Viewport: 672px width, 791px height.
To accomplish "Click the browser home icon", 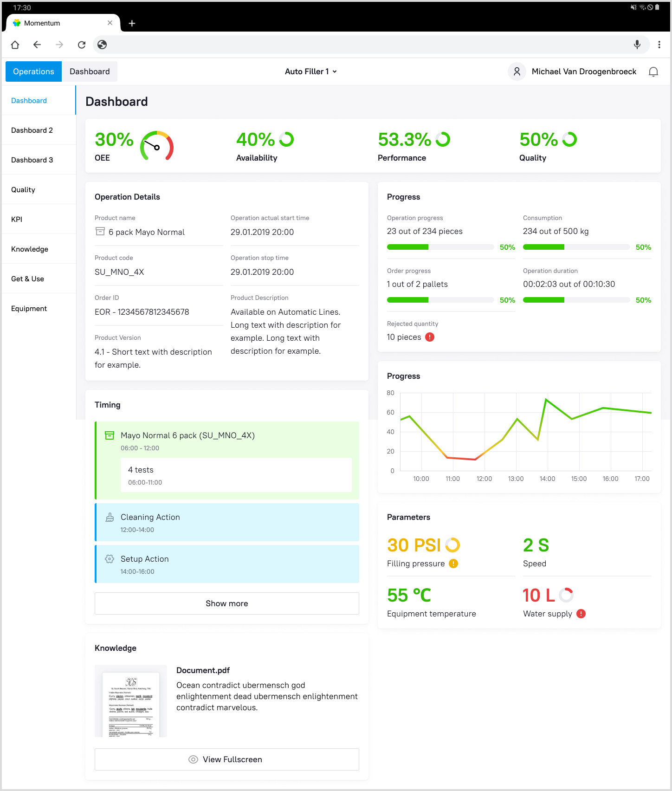I will tap(15, 45).
